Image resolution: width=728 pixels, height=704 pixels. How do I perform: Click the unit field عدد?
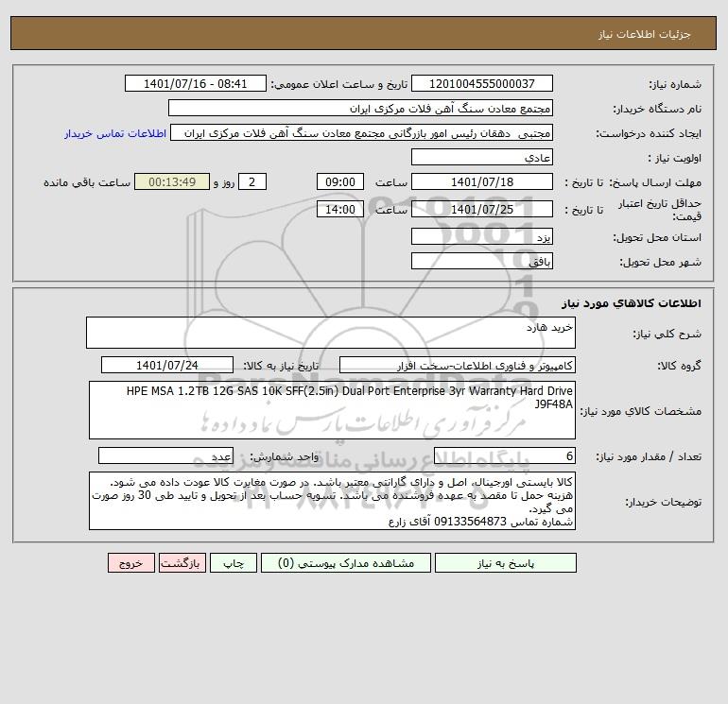(165, 455)
